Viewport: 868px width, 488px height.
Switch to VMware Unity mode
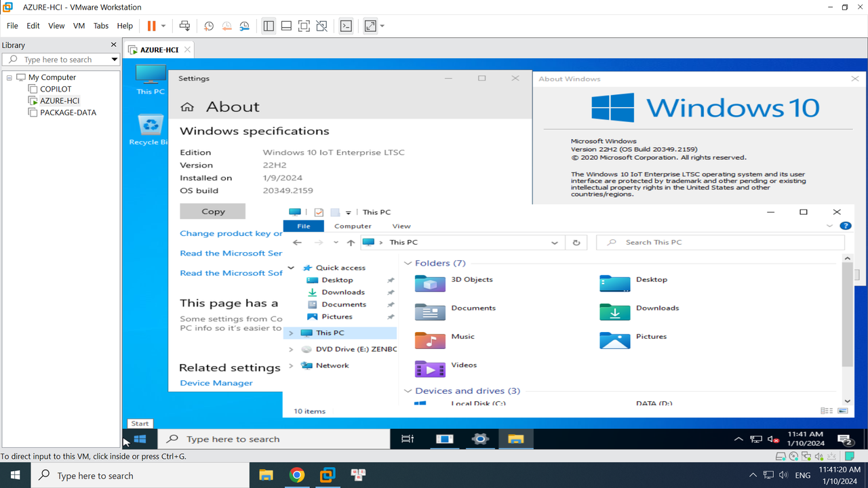tap(321, 26)
